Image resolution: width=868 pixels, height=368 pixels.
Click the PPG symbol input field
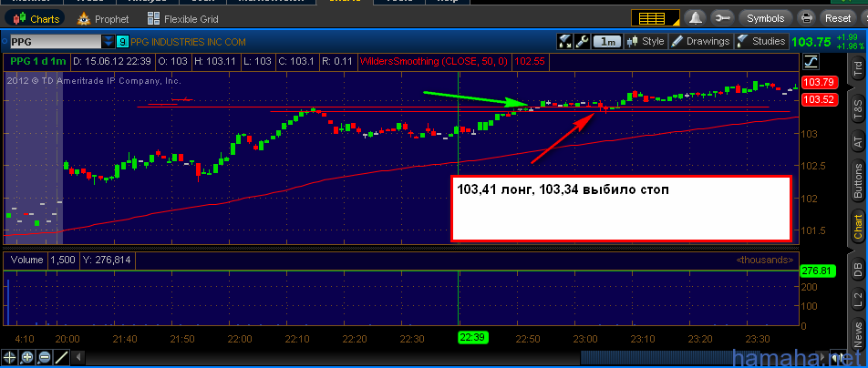tap(55, 42)
